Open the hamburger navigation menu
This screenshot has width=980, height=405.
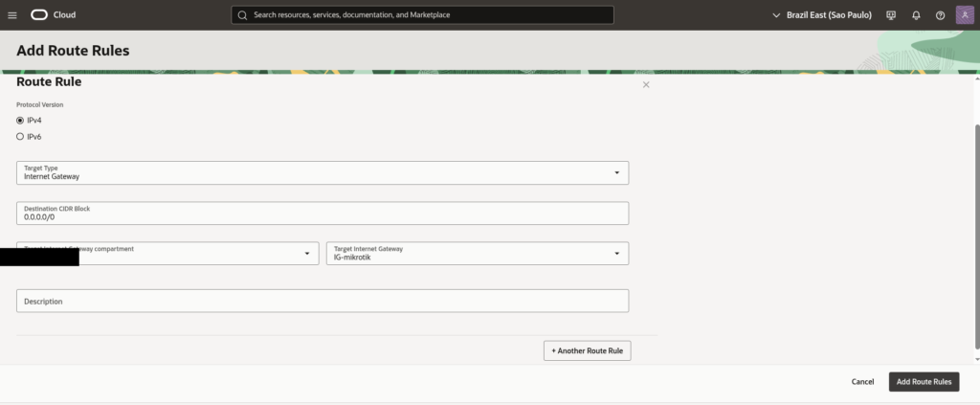(x=12, y=15)
